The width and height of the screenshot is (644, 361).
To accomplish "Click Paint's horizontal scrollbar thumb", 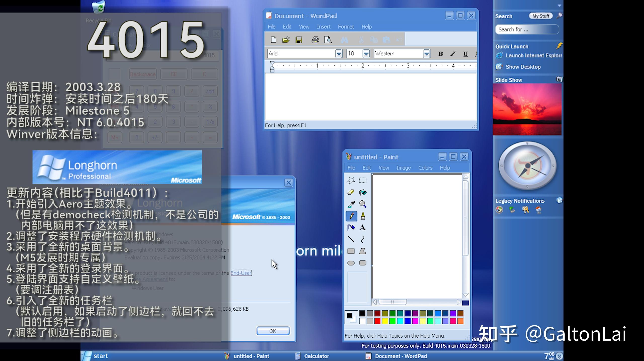I will point(392,302).
